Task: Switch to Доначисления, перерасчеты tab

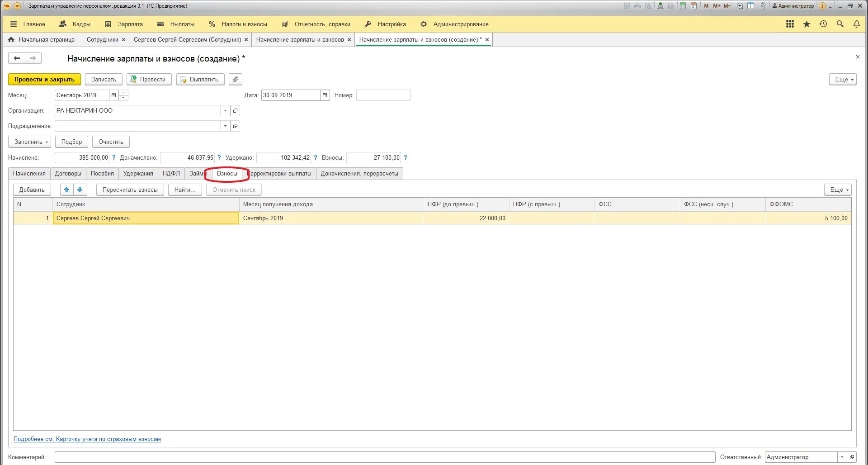Action: pyautogui.click(x=359, y=173)
